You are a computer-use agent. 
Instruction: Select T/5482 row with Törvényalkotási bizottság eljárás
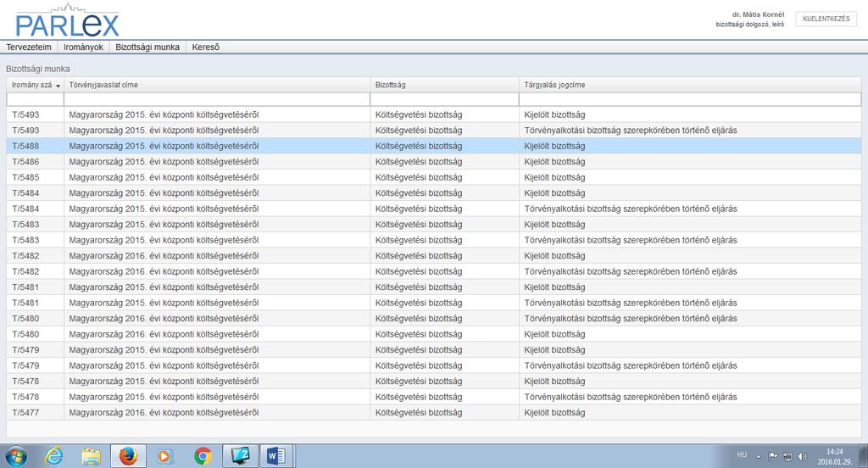point(434,271)
